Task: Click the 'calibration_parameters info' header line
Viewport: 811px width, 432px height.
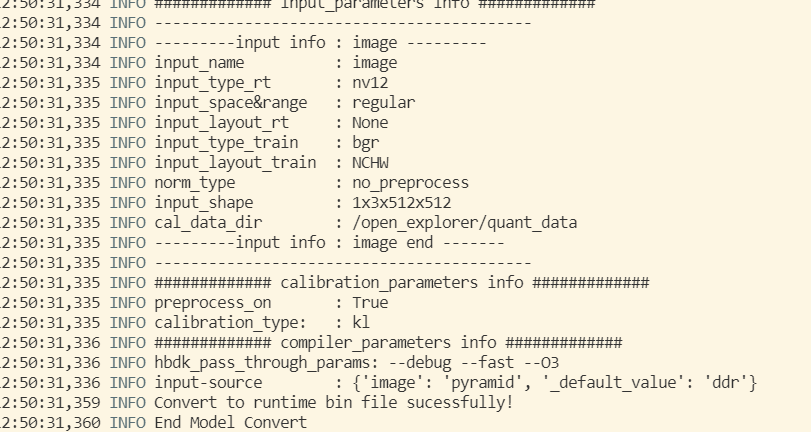Action: [x=401, y=282]
